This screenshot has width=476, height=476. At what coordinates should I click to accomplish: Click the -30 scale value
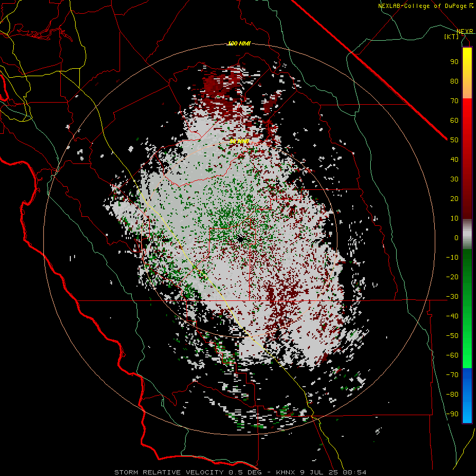coord(452,297)
